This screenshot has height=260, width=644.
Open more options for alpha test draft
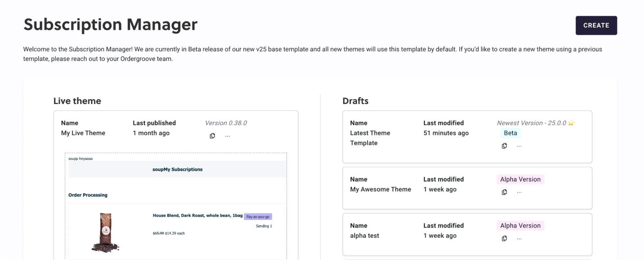click(x=519, y=239)
